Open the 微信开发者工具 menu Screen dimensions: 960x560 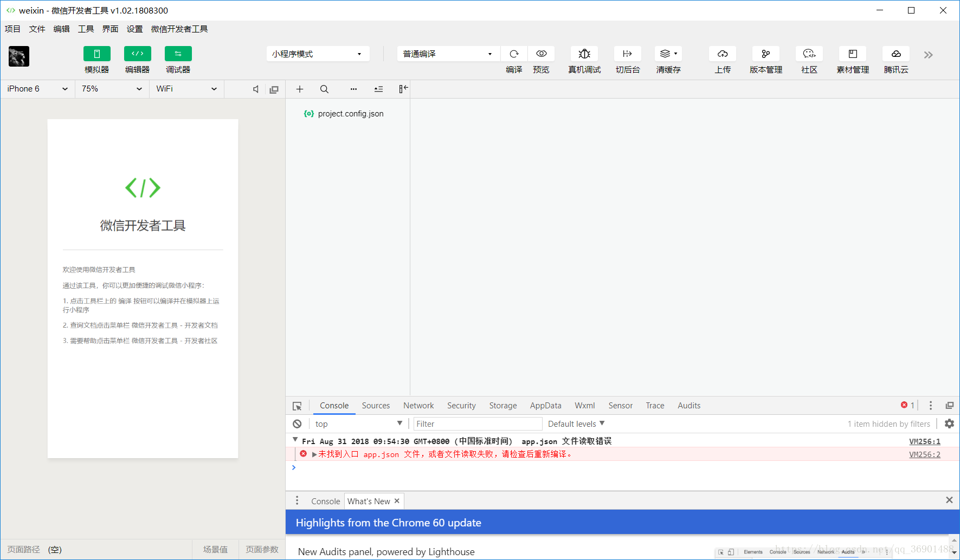(x=179, y=29)
